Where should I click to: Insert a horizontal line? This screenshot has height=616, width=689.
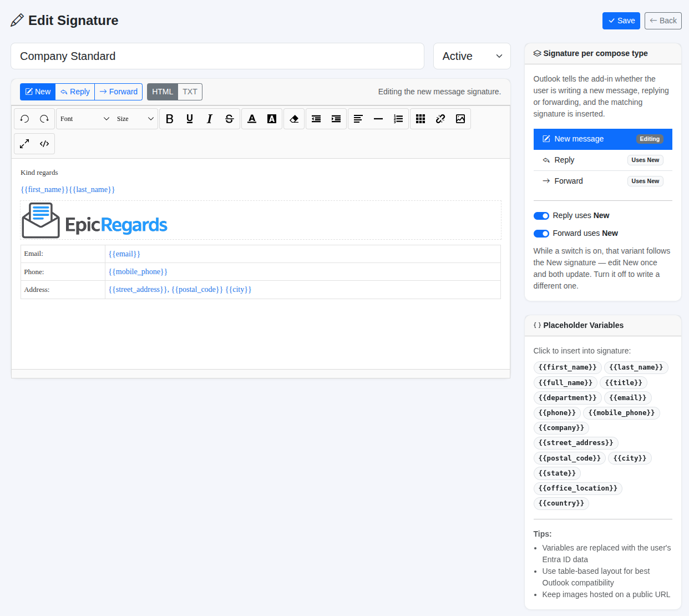click(378, 119)
